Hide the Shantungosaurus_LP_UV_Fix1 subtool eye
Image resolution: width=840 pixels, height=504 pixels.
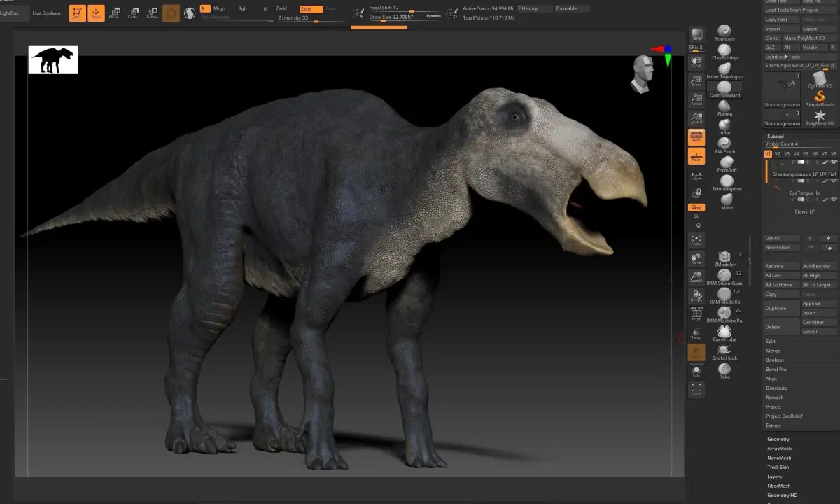coord(834,162)
